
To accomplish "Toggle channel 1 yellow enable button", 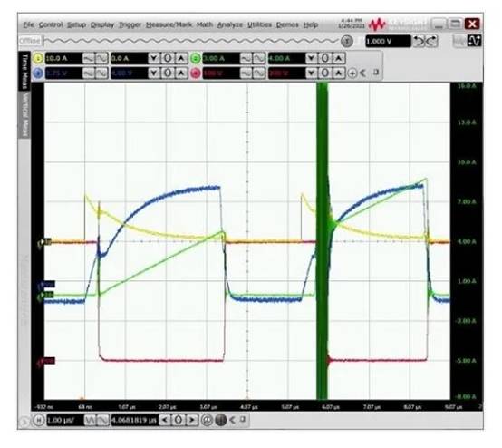I will 38,59.
